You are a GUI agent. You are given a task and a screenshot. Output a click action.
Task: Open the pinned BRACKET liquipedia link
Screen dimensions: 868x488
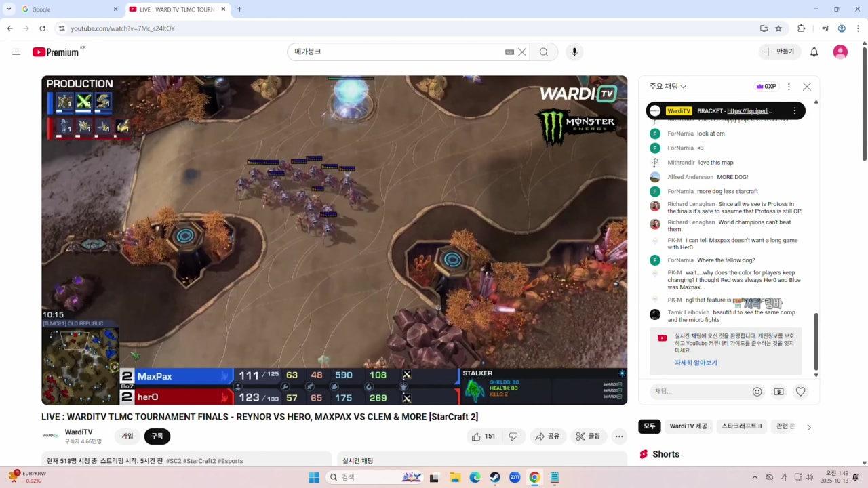pos(749,111)
